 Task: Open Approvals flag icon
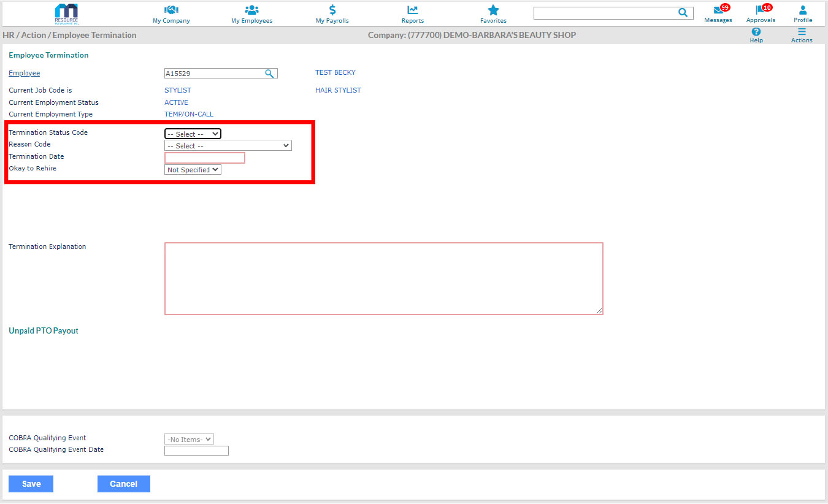click(760, 10)
